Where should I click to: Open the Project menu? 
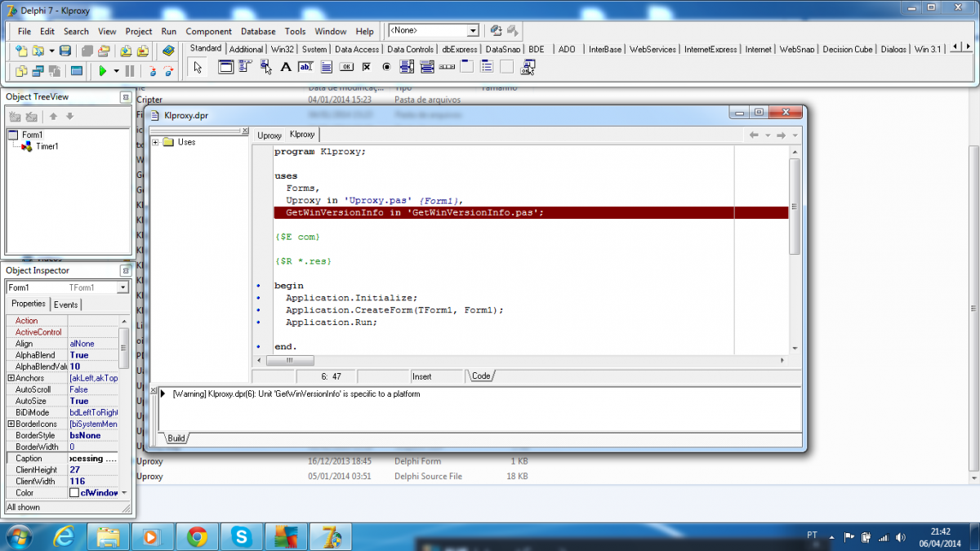coord(139,31)
